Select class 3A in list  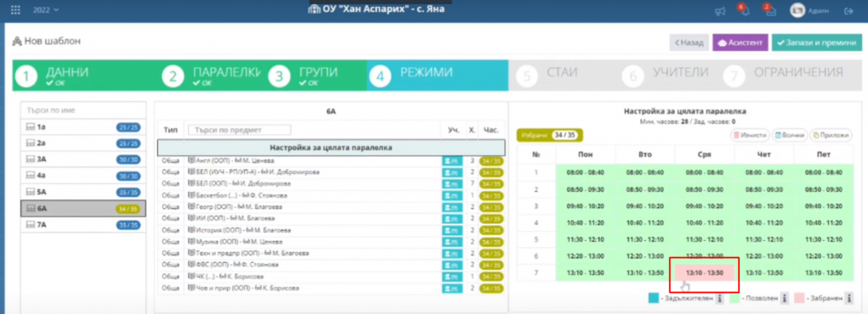point(84,159)
